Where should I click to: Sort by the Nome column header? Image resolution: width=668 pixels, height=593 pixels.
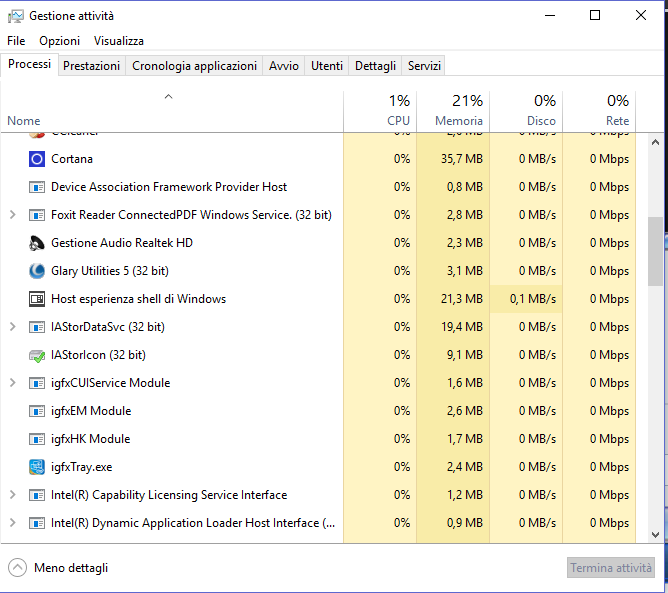[x=172, y=112]
